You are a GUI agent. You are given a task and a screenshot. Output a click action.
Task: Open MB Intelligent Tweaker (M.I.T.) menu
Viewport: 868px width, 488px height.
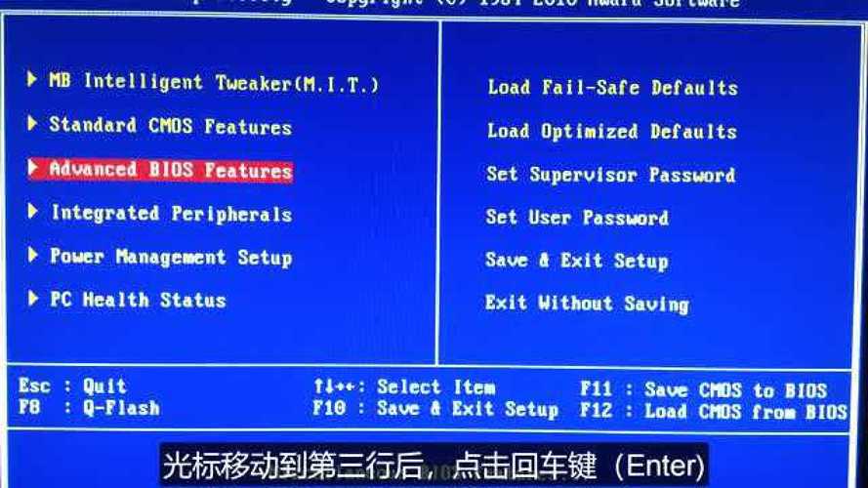tap(214, 82)
